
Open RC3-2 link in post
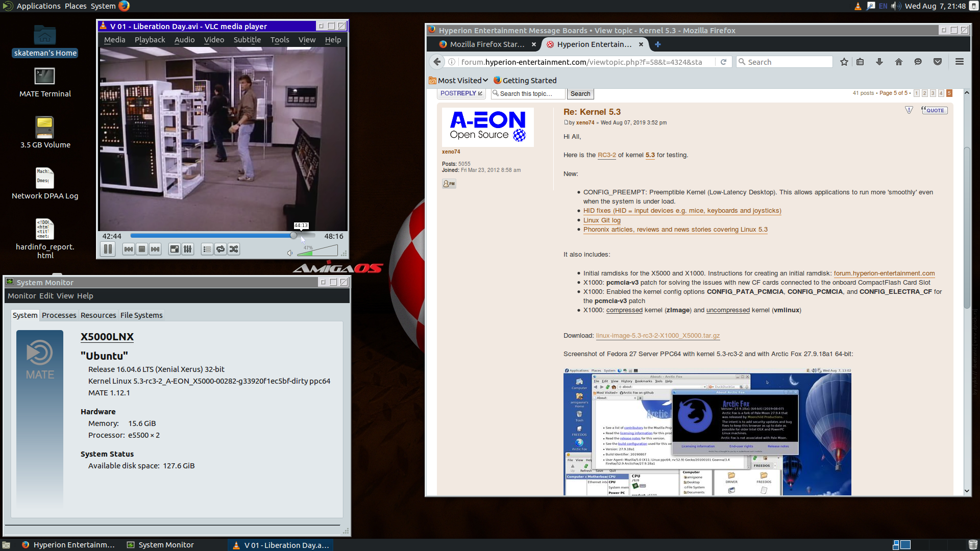[x=606, y=155]
